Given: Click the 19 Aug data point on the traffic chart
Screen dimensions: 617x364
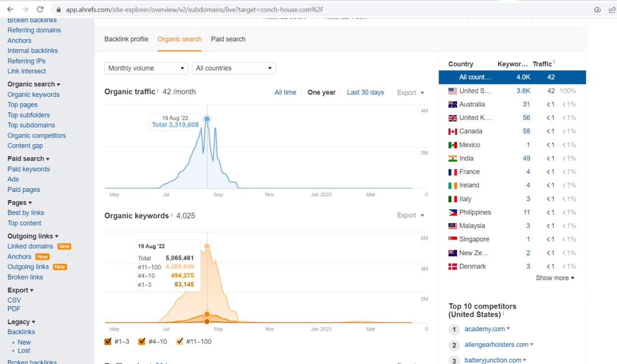Looking at the screenshot, I should [x=207, y=119].
